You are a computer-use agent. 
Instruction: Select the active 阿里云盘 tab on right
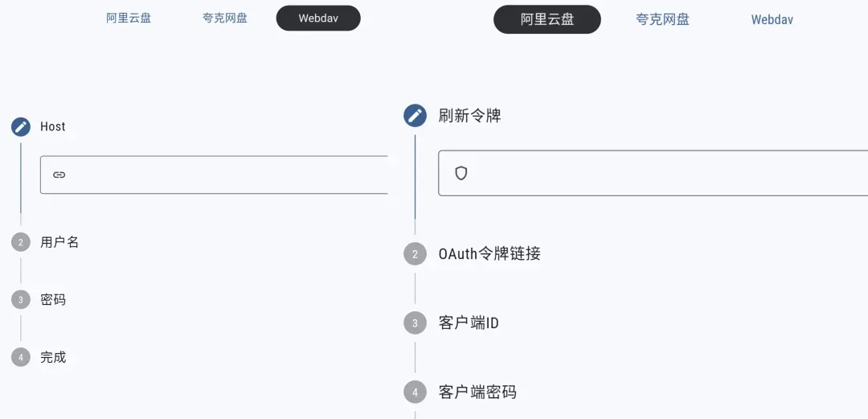547,19
